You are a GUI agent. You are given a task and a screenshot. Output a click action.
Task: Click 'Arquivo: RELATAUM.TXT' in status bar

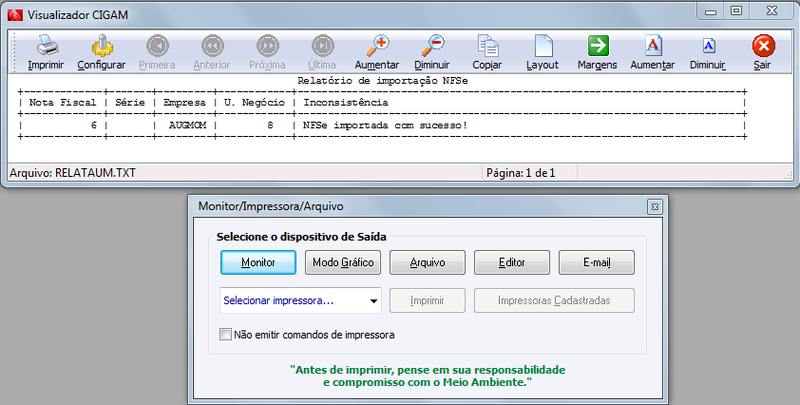click(72, 173)
